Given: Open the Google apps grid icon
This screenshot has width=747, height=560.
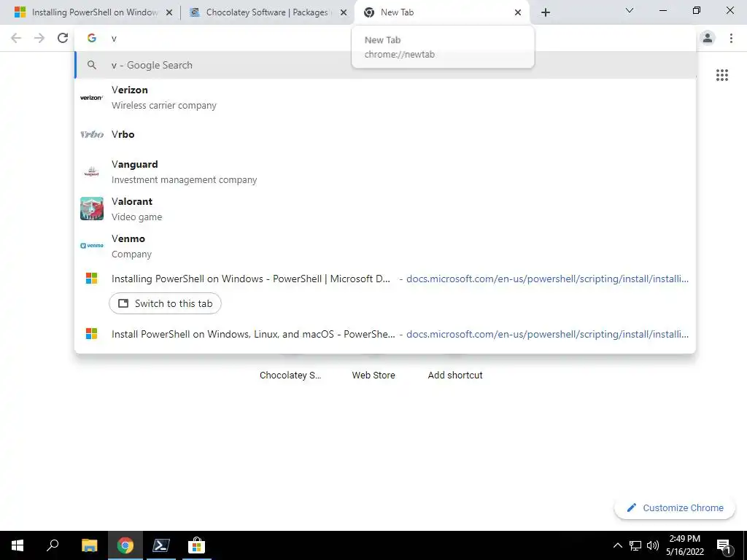Looking at the screenshot, I should pyautogui.click(x=721, y=75).
